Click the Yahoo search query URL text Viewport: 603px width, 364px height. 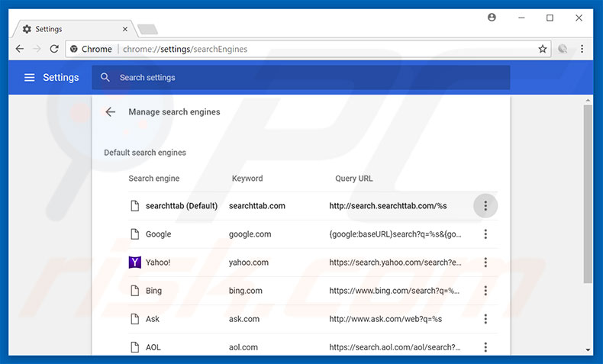click(395, 263)
